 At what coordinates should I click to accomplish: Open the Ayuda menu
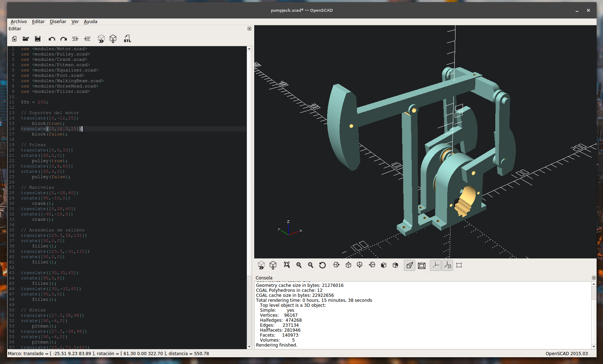point(90,22)
